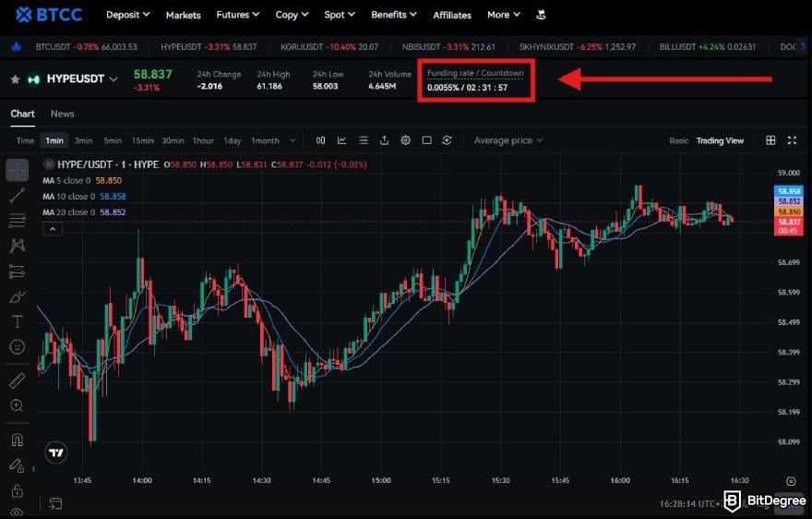Screen dimensions: 812x519
Task: Open the forecasting and measurement tool
Action: [x=18, y=271]
